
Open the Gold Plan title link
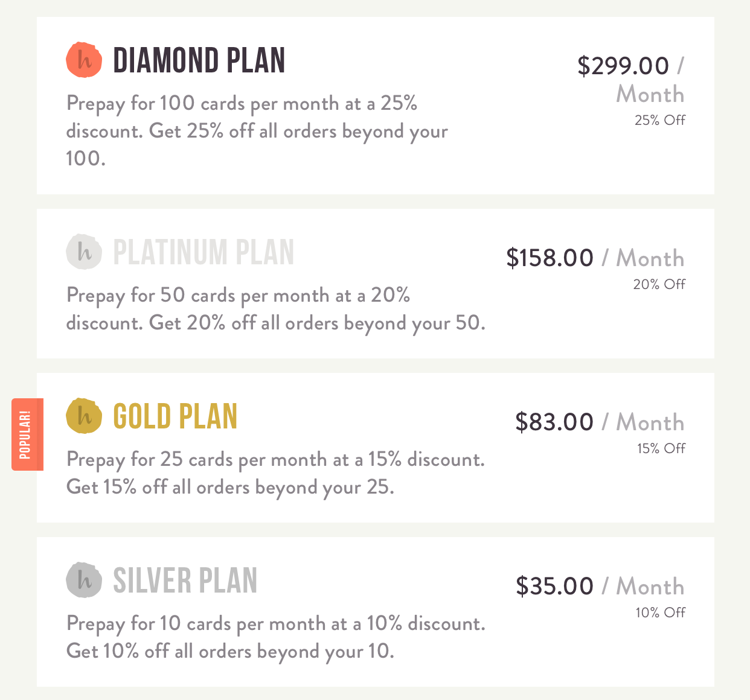(x=175, y=416)
